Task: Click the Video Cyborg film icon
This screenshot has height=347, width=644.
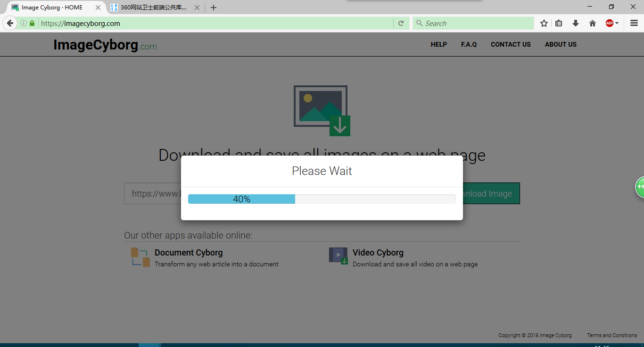Action: click(338, 256)
